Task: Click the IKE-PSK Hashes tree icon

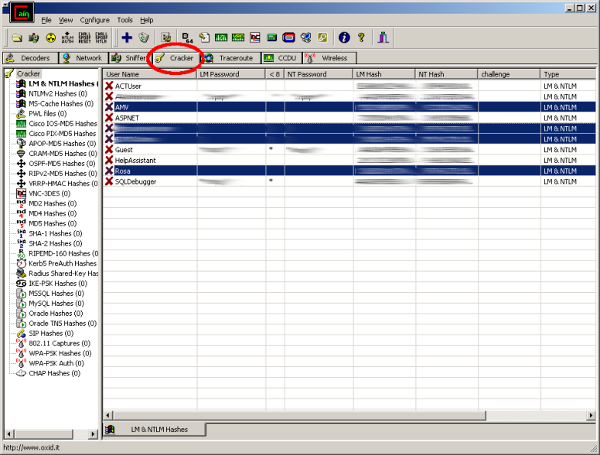Action: (21, 283)
